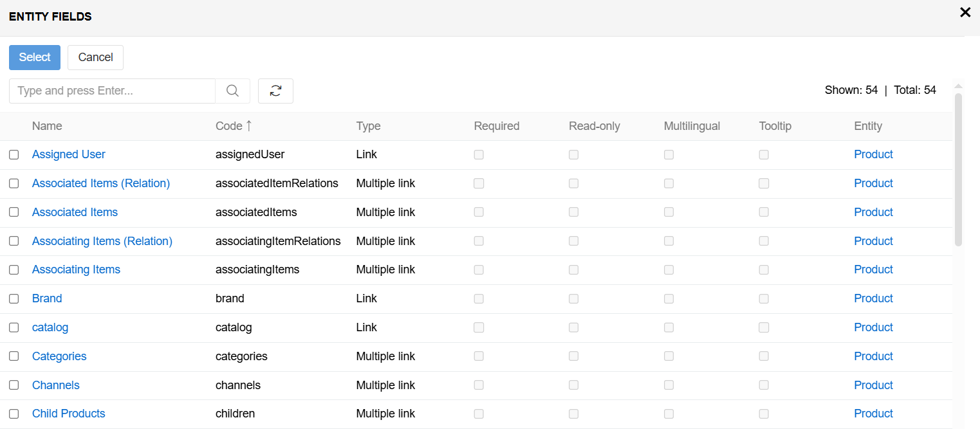Click the Product link in Brand row

click(x=873, y=298)
